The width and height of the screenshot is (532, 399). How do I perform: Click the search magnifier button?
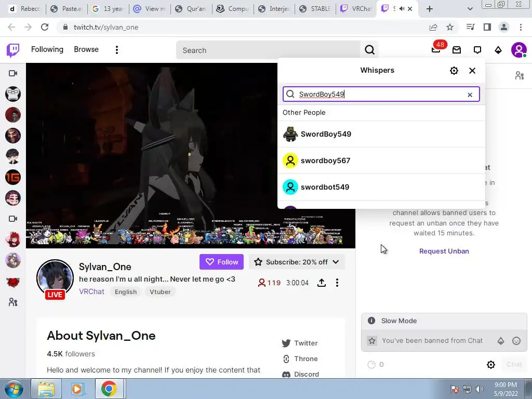point(369,50)
